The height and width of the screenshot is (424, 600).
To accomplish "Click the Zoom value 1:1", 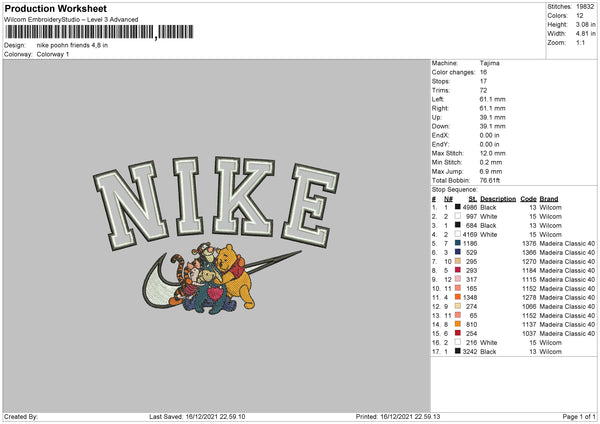I will pyautogui.click(x=580, y=42).
